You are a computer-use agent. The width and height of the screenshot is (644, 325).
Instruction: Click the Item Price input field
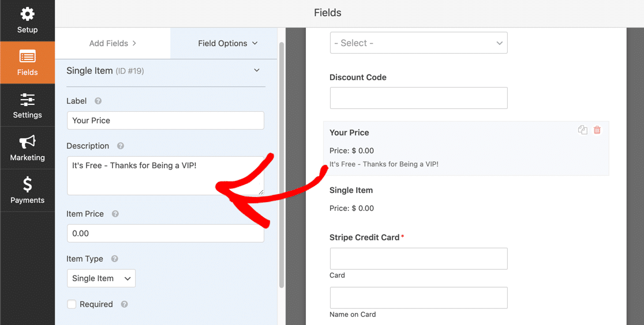pyautogui.click(x=166, y=233)
